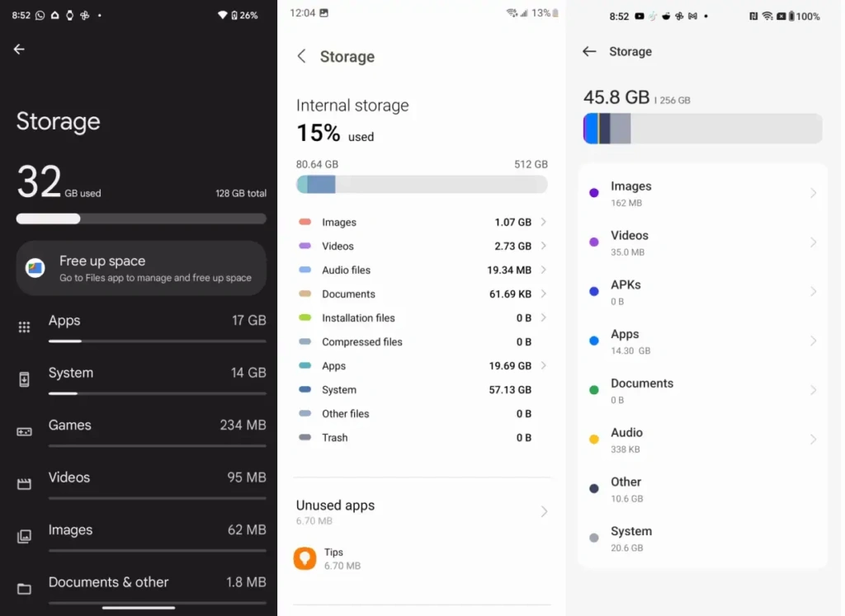
Task: Tap the Apps grid icon on dark screen
Action: [24, 327]
